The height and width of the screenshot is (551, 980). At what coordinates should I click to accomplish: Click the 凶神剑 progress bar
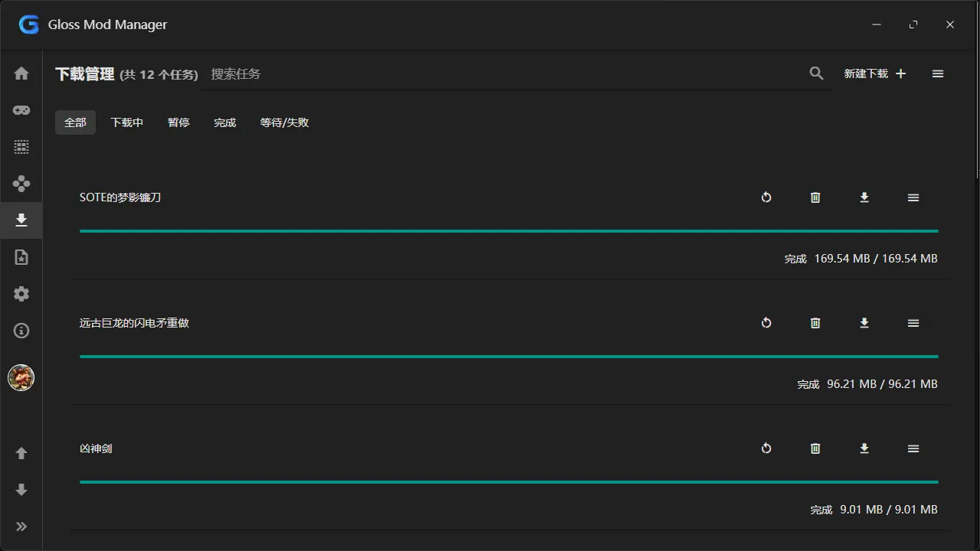508,481
